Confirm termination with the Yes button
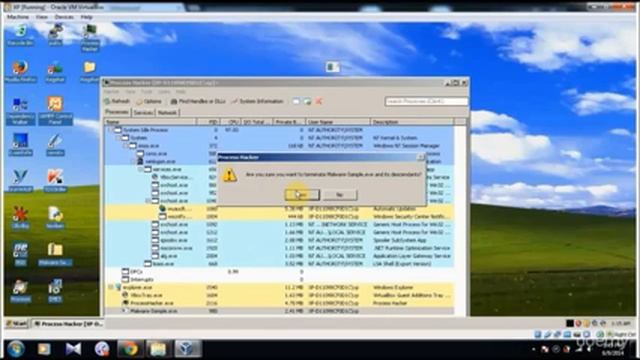The height and width of the screenshot is (360, 640). pos(302,195)
